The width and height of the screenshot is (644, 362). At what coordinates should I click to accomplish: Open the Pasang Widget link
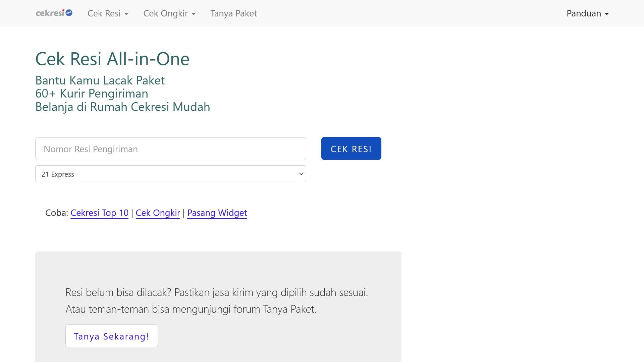(x=217, y=213)
